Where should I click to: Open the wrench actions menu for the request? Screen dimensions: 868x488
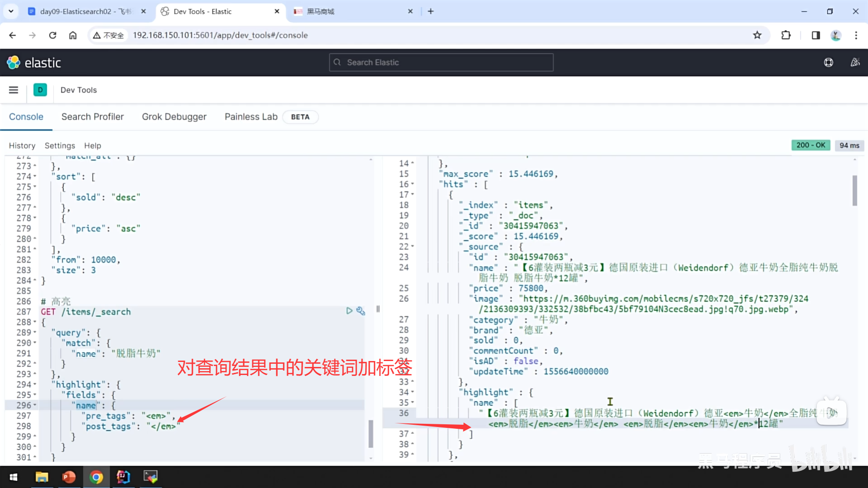click(360, 311)
